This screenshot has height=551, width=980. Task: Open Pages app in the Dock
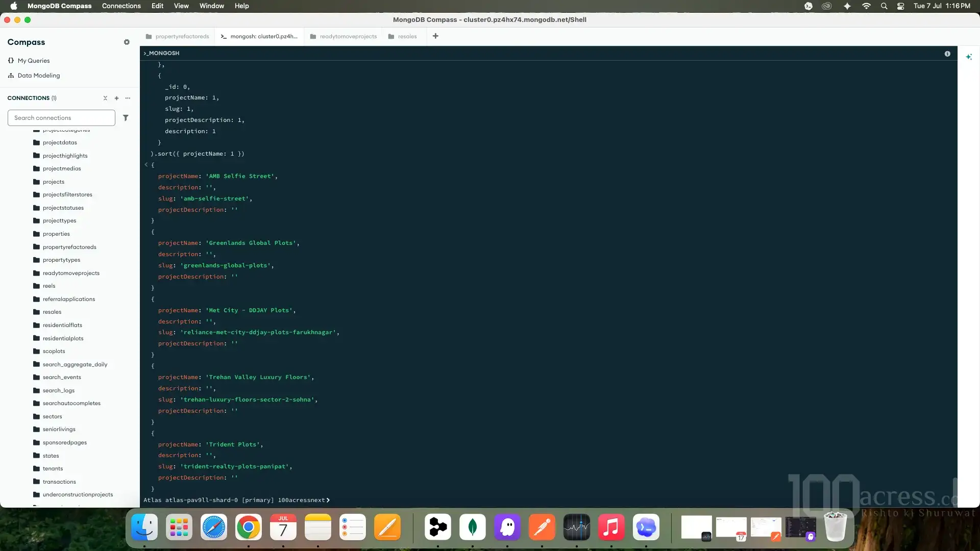click(387, 528)
